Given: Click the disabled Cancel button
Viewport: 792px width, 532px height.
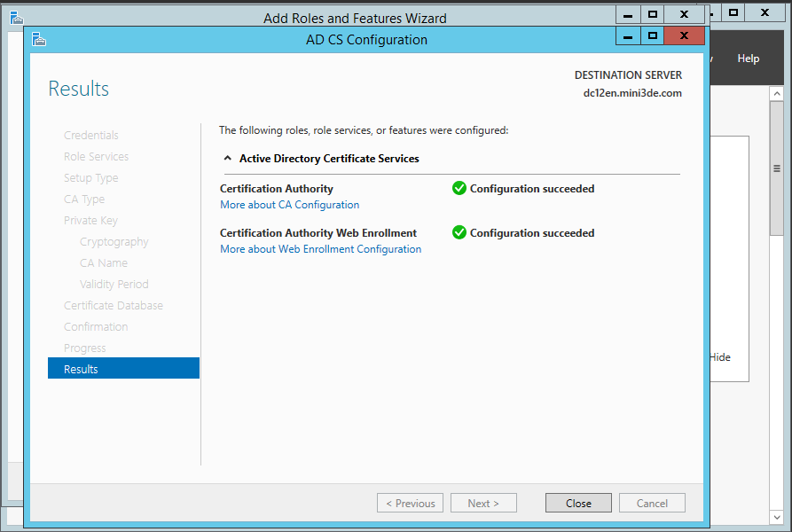Looking at the screenshot, I should click(x=652, y=504).
